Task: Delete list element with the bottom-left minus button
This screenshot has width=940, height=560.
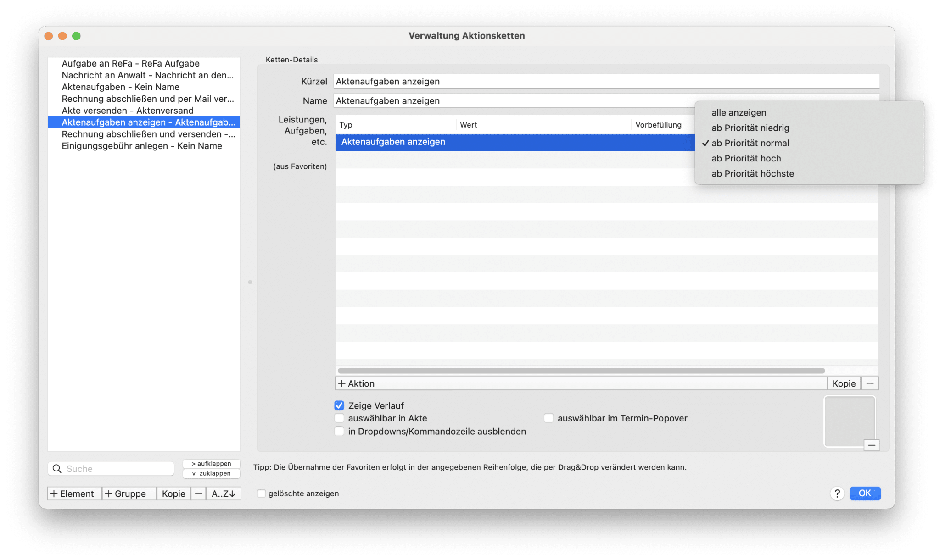Action: pyautogui.click(x=198, y=493)
